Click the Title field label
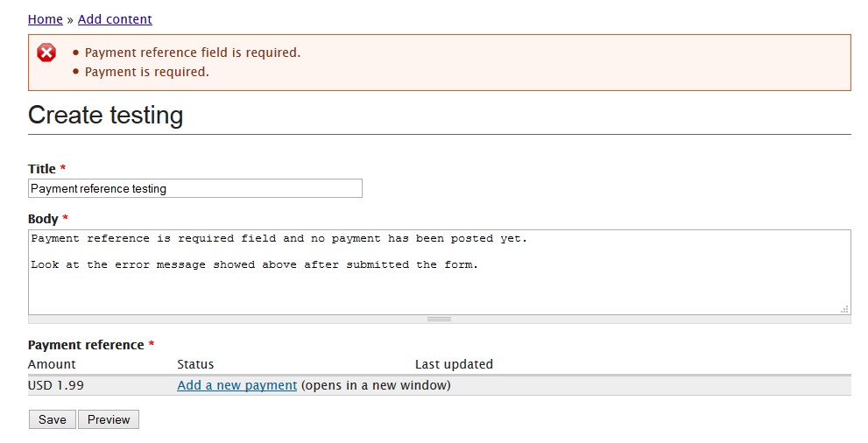The image size is (868, 443). (42, 169)
